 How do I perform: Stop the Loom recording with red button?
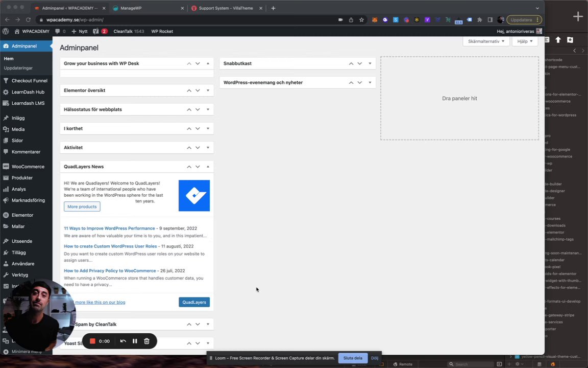click(x=92, y=341)
